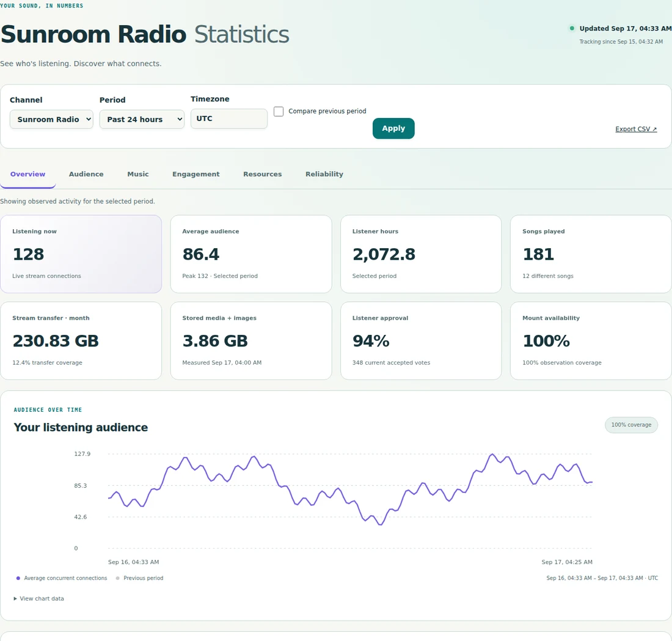Click the Songs played value 181
Viewport: 672px width, 641px height.
[x=538, y=254]
